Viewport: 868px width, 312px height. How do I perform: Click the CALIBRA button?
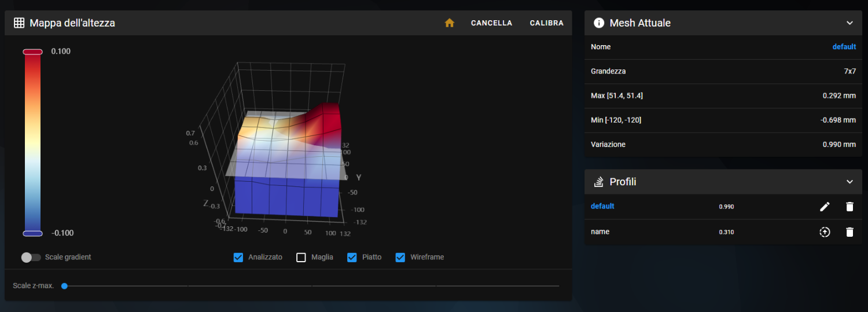(546, 23)
